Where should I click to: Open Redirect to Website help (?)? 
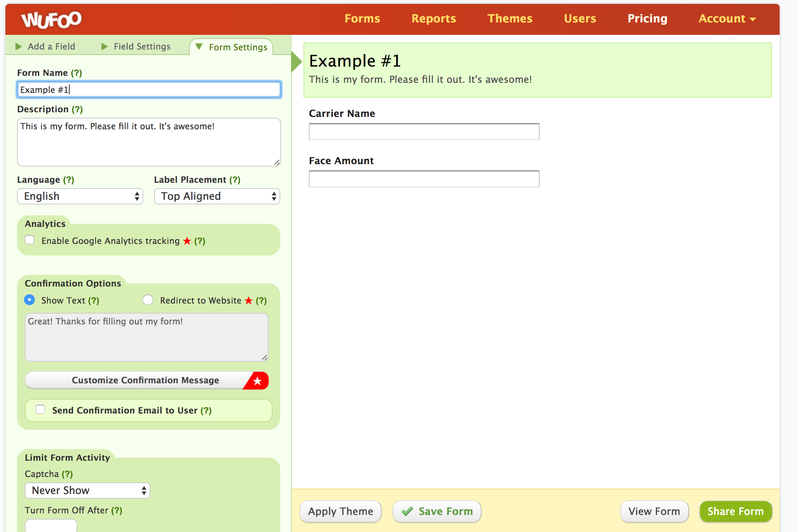pyautogui.click(x=261, y=300)
